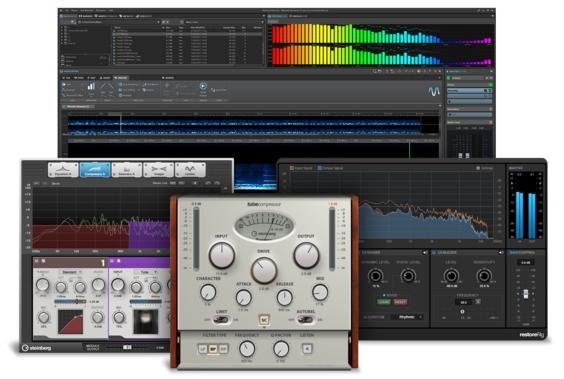Click the play icon in the WaveLab ribbon

click(x=203, y=86)
